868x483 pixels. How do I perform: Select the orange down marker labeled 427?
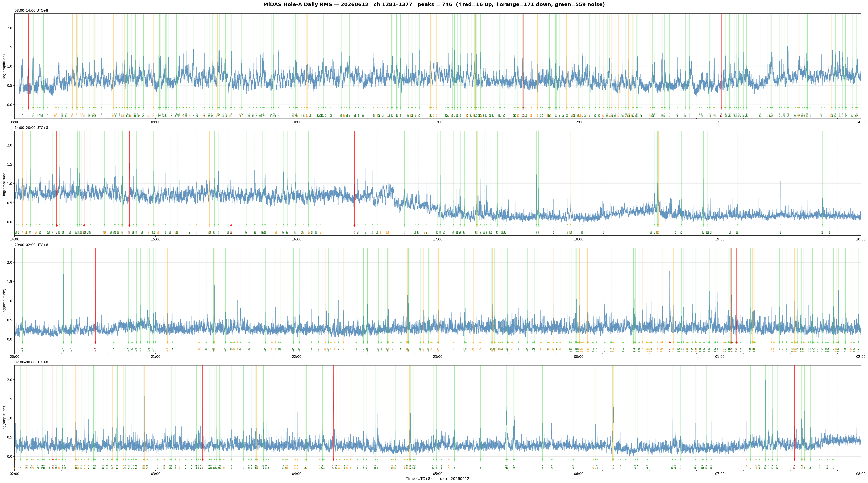[x=167, y=342]
